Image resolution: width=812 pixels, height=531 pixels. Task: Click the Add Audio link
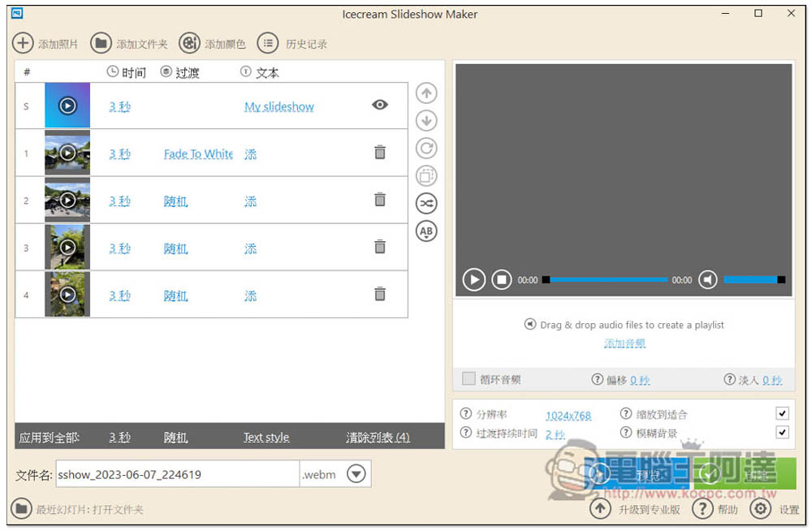click(x=624, y=343)
